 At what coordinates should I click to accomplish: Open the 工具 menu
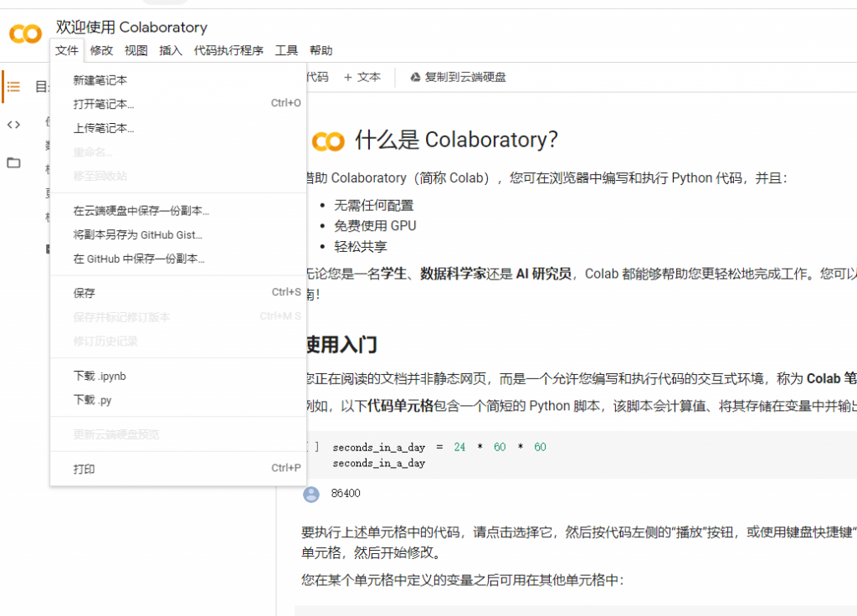[286, 50]
